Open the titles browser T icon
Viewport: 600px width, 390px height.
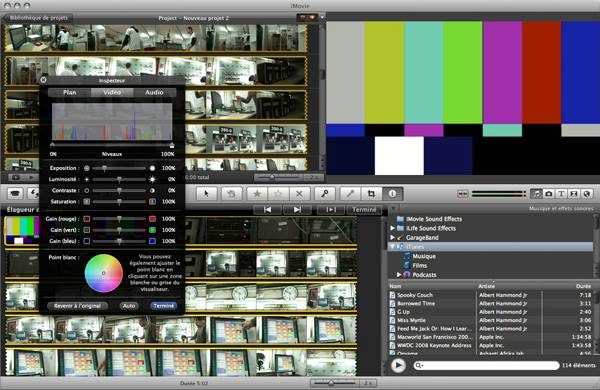[x=561, y=194]
